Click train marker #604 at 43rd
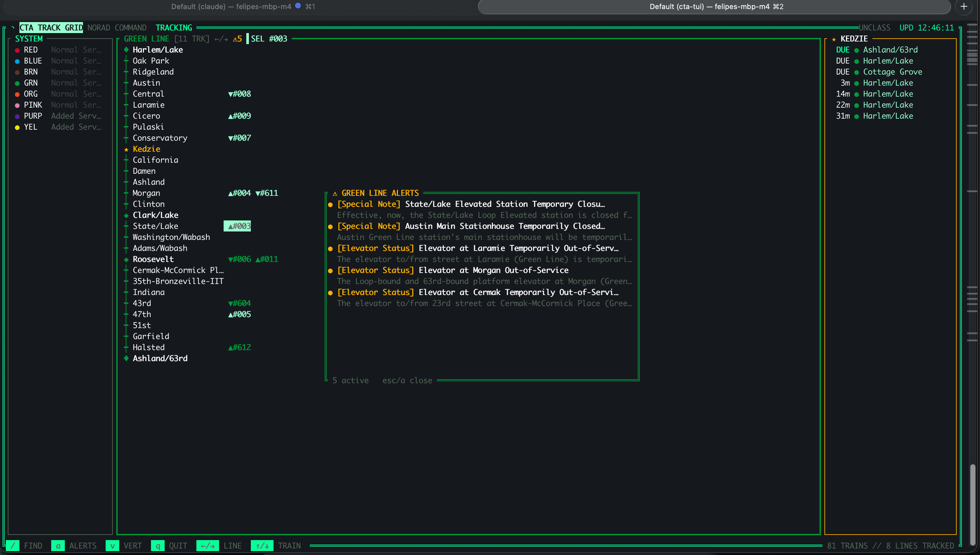The image size is (980, 555). [240, 303]
